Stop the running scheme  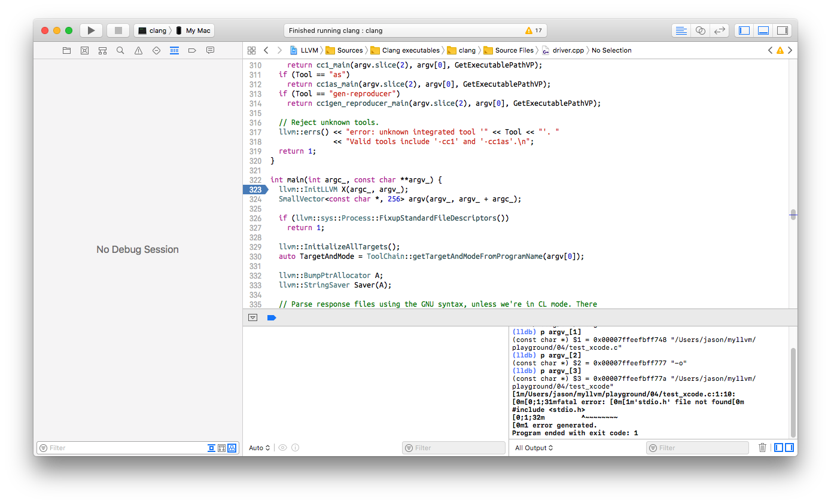(x=118, y=30)
